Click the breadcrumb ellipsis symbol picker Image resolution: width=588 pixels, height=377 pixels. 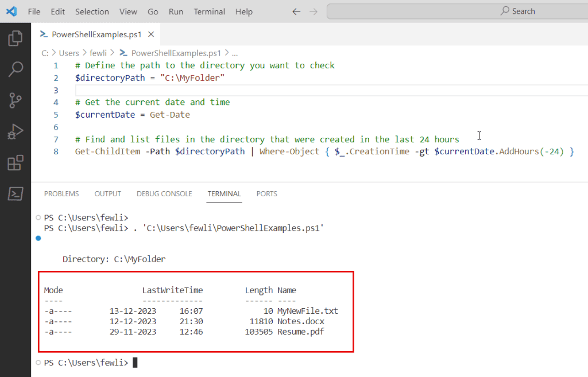tap(235, 53)
